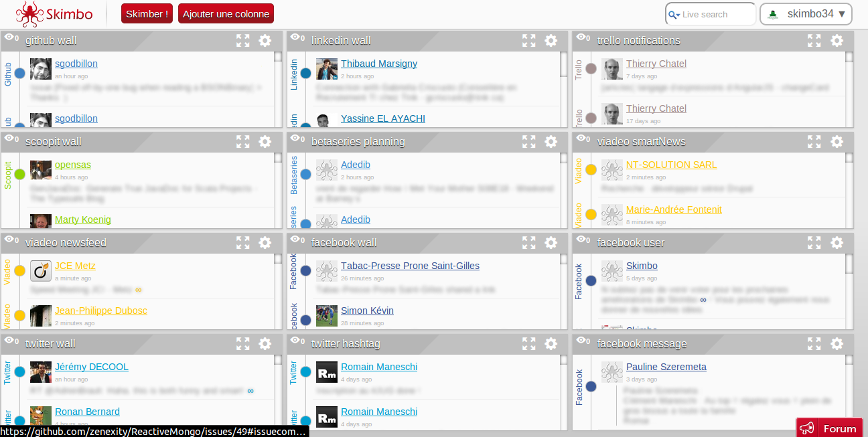Toggle the eye counter on scoopit wall

11,139
